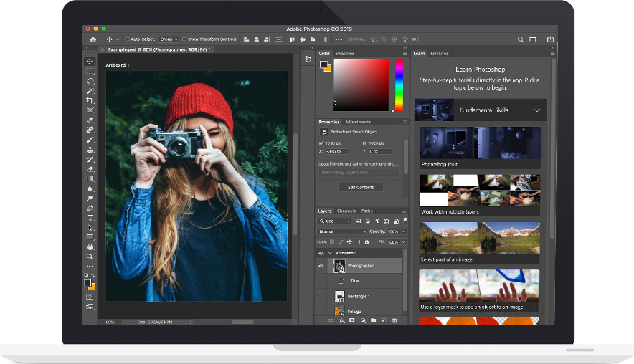Collapse the Fundamental Skills section
This screenshot has height=364, width=634.
coord(537,110)
